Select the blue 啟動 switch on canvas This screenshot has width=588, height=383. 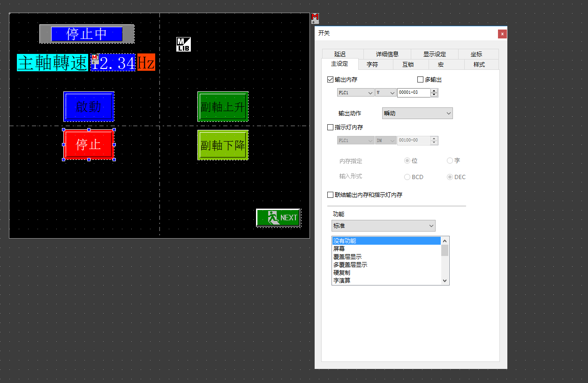tap(89, 107)
